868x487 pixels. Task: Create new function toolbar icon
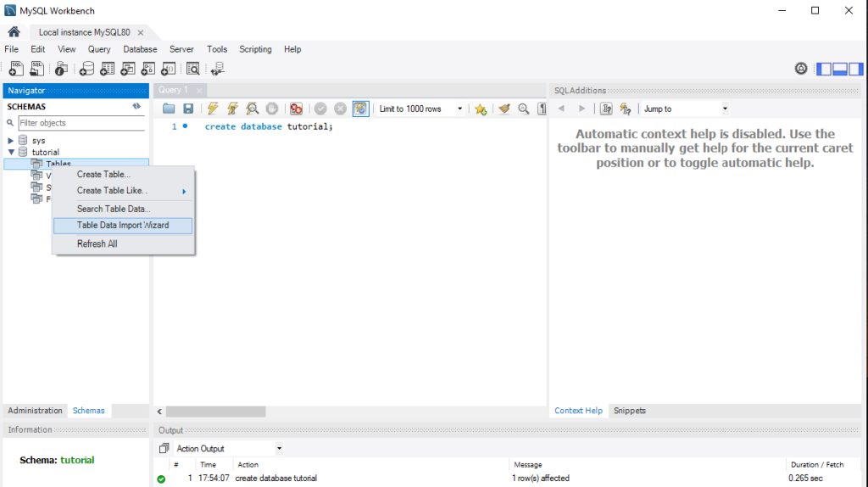[x=169, y=69]
